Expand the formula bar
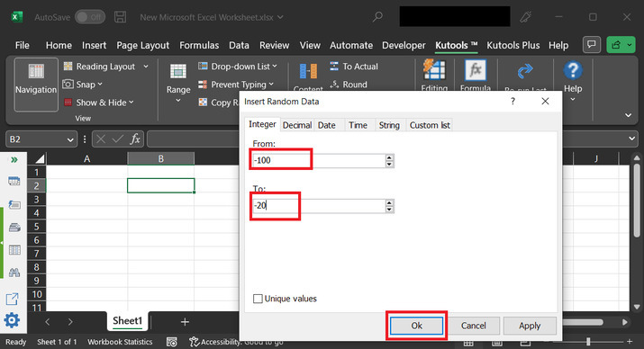Viewport: 644px width, 349px height. (631, 139)
